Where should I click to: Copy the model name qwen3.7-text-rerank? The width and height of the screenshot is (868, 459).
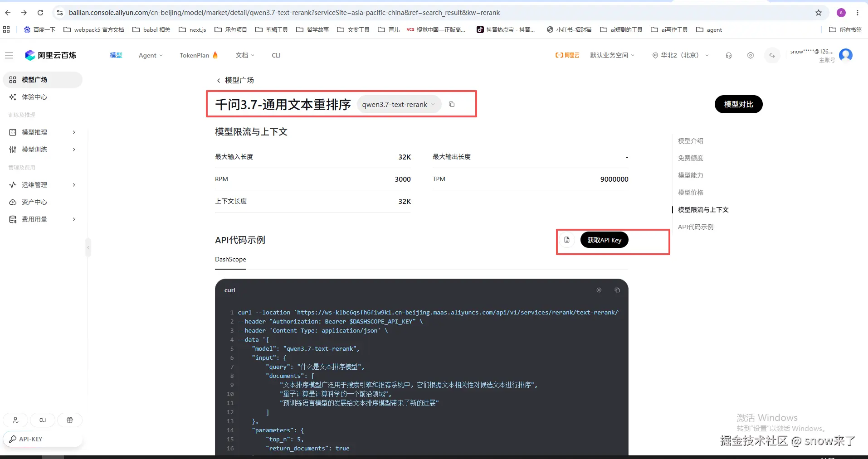point(452,104)
